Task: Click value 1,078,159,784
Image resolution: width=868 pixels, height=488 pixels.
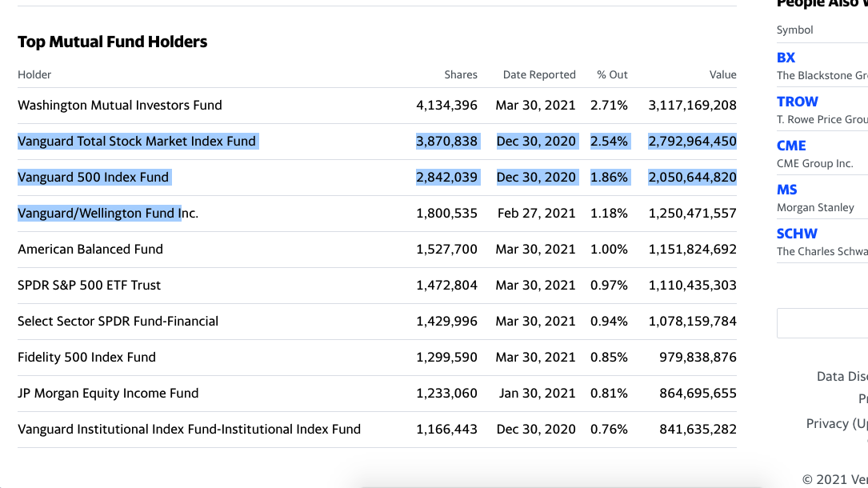Action: tap(693, 321)
